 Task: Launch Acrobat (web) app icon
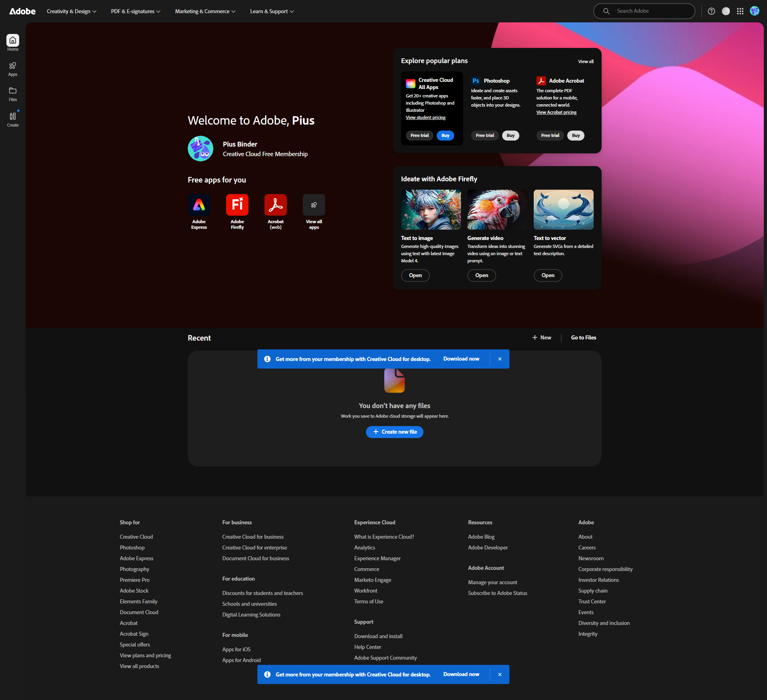tap(276, 205)
